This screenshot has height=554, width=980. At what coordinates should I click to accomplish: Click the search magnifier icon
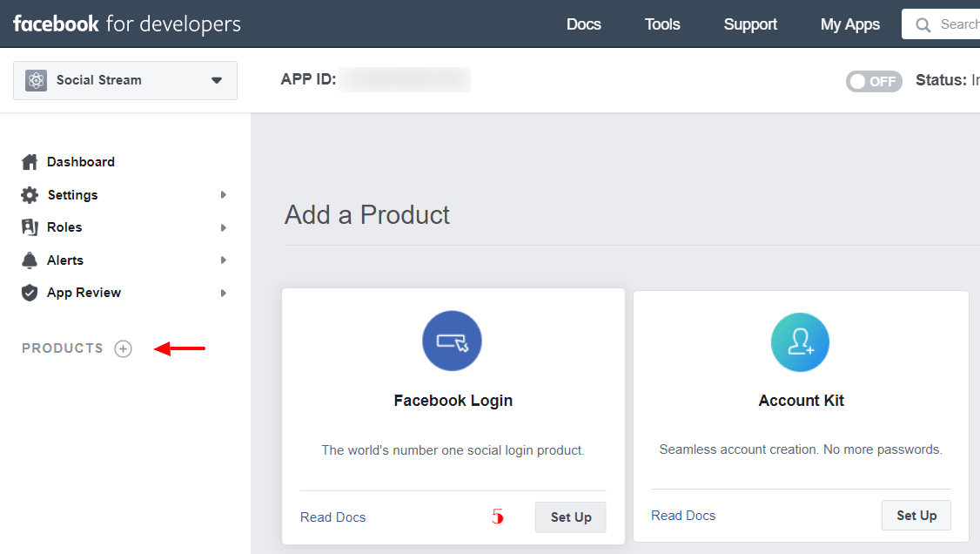tap(923, 25)
